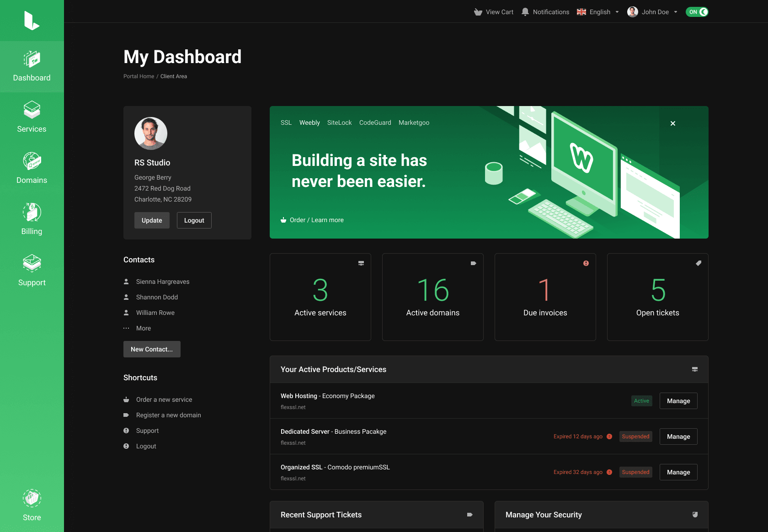
Task: Switch to the SiteLock banner tab
Action: [339, 122]
